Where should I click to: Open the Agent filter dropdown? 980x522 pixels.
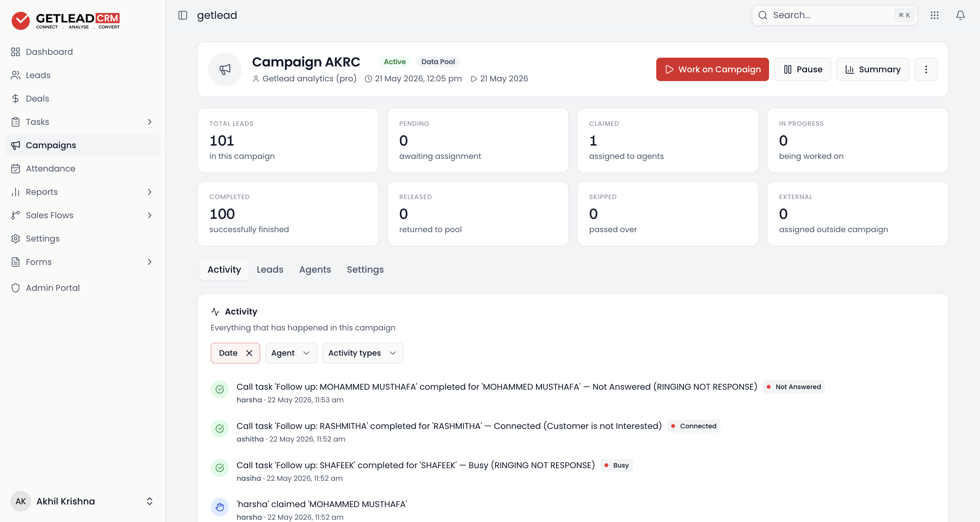tap(291, 353)
